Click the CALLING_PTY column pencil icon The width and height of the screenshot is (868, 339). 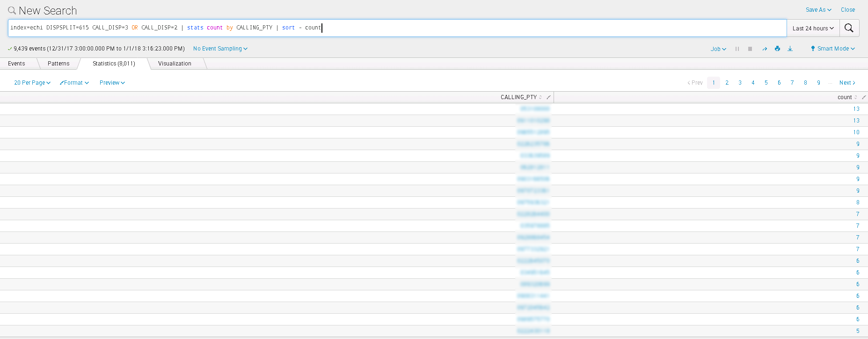point(548,97)
